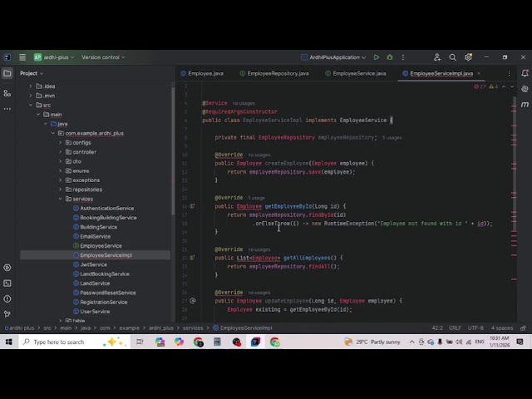
Task: Click the Windows taskbar search box
Action: click(x=74, y=342)
